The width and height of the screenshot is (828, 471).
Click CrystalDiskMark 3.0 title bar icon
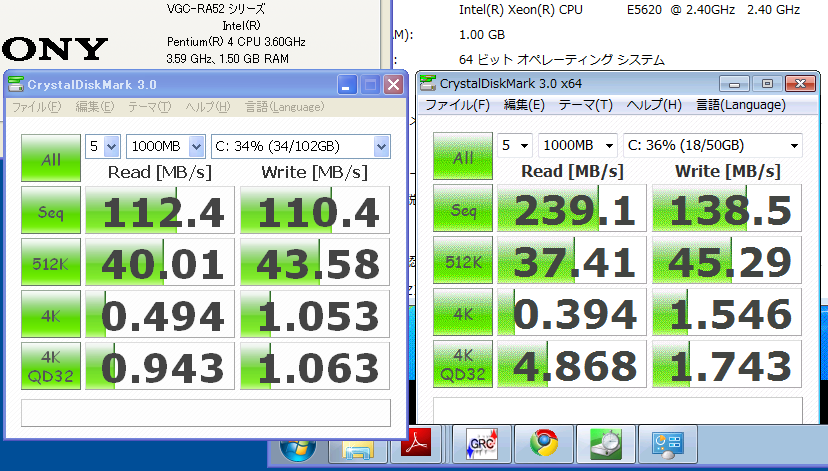click(16, 84)
